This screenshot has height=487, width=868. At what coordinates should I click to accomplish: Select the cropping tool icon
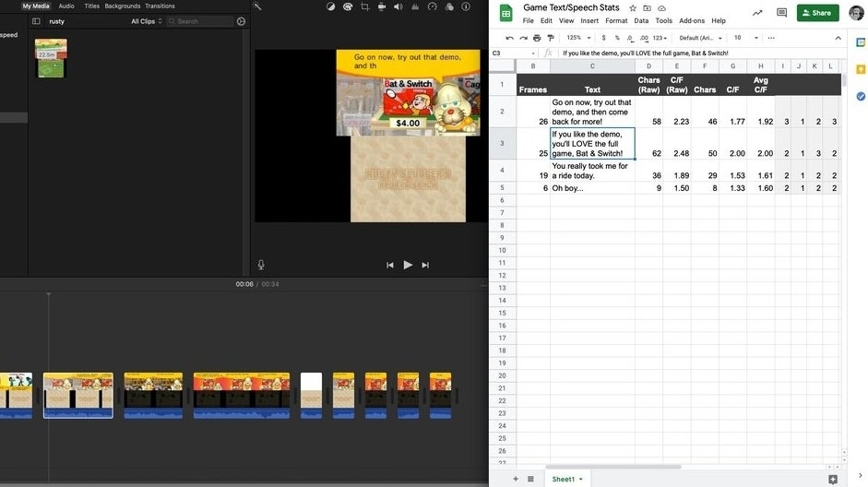coord(365,6)
